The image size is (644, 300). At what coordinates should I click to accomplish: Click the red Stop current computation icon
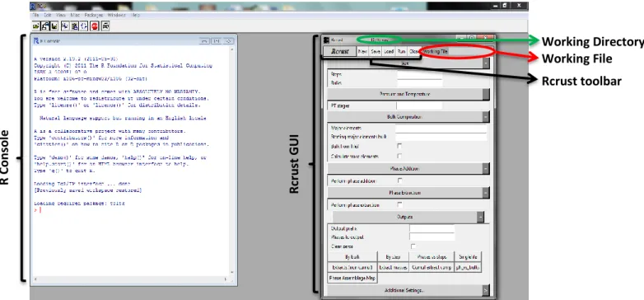click(x=95, y=26)
